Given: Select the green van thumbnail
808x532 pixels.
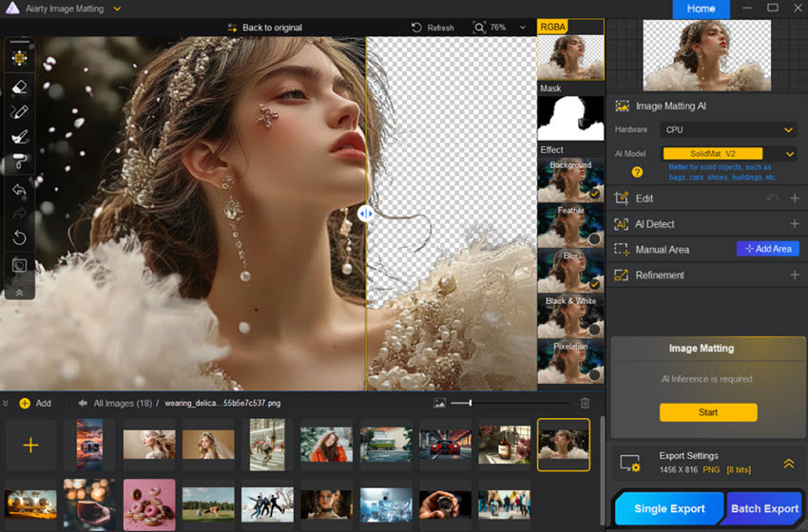Looking at the screenshot, I should (386, 444).
